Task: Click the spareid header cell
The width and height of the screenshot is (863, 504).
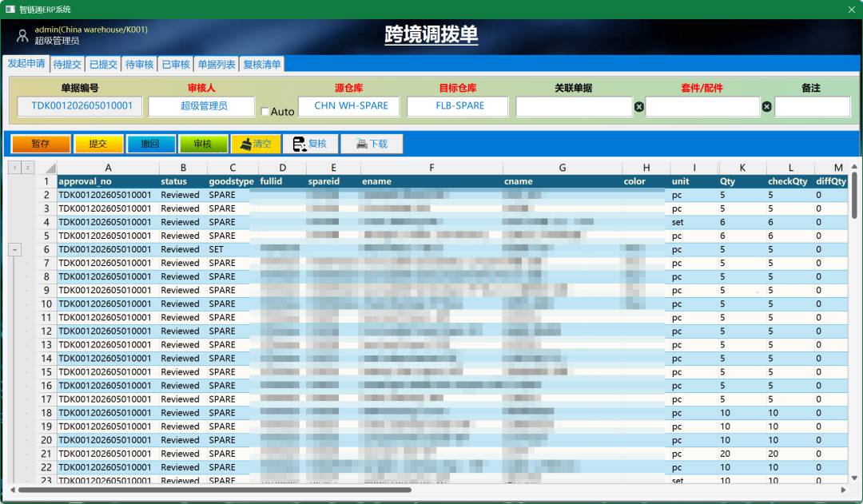Action: [333, 181]
